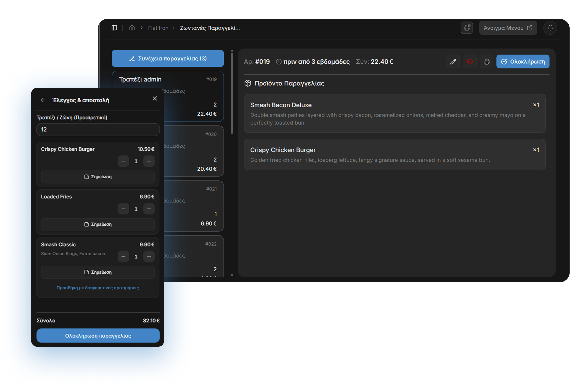Viewport: 588px width, 386px height.
Task: Cancel order with red X icon
Action: coord(469,62)
